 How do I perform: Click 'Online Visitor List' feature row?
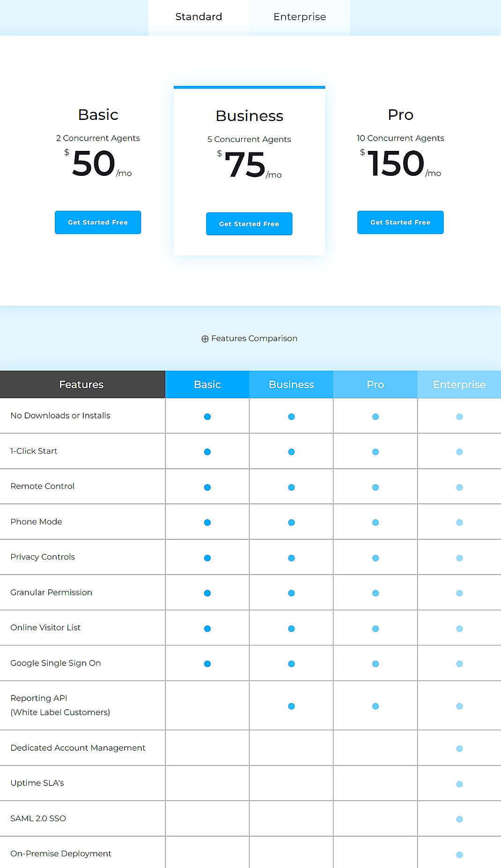(250, 628)
